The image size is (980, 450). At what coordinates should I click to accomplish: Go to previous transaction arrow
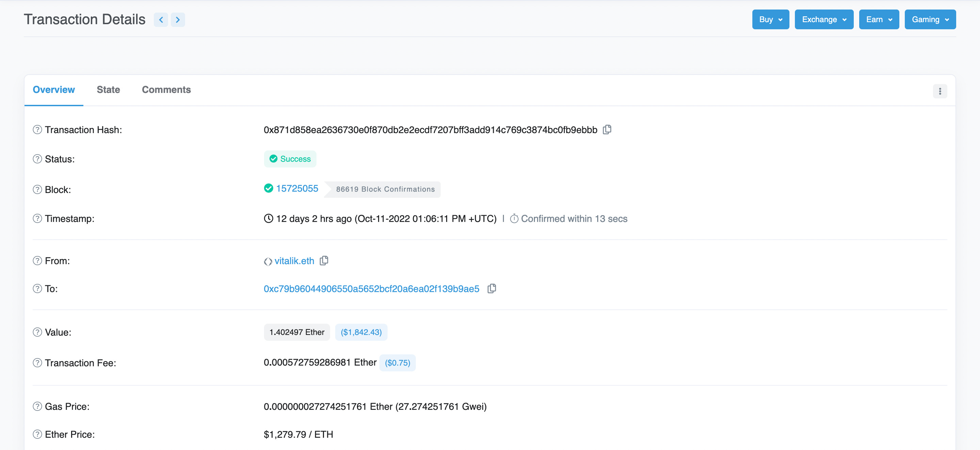click(x=161, y=19)
